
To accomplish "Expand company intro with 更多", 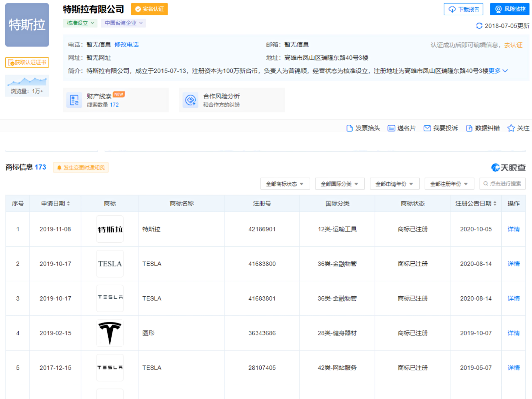I will click(x=498, y=71).
